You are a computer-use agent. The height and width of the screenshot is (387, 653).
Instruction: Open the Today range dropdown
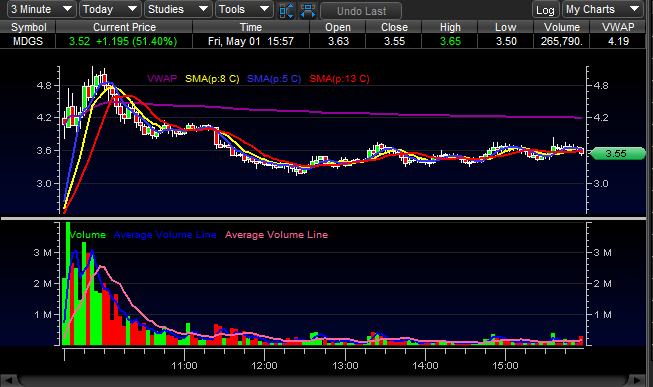(110, 9)
